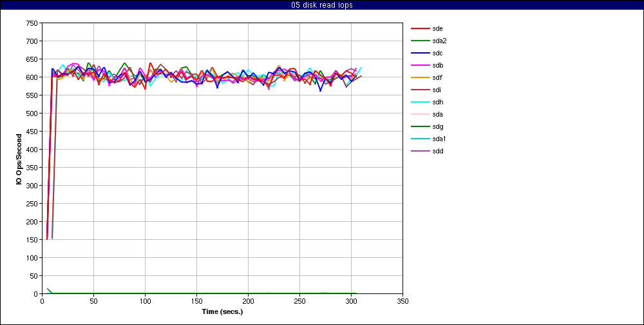Click the chart title '05 disk read iops'
Image resolution: width=644 pixels, height=325 pixels.
coord(321,5)
